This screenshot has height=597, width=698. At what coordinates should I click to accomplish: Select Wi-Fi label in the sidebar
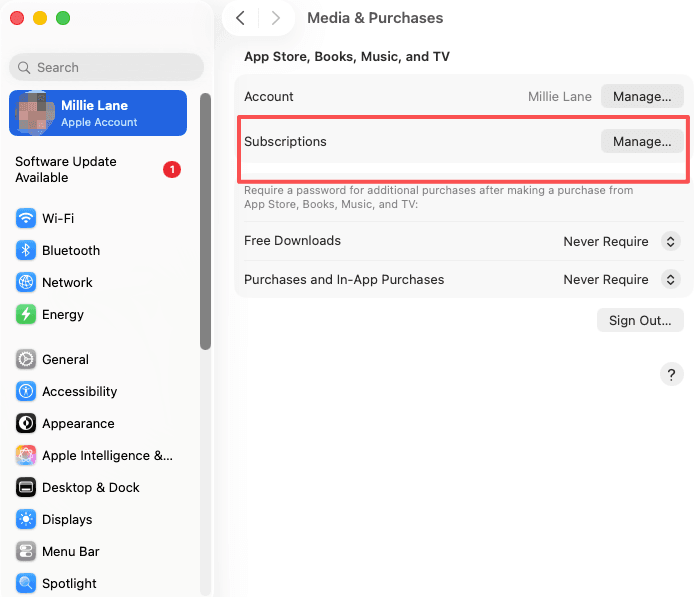coord(58,219)
